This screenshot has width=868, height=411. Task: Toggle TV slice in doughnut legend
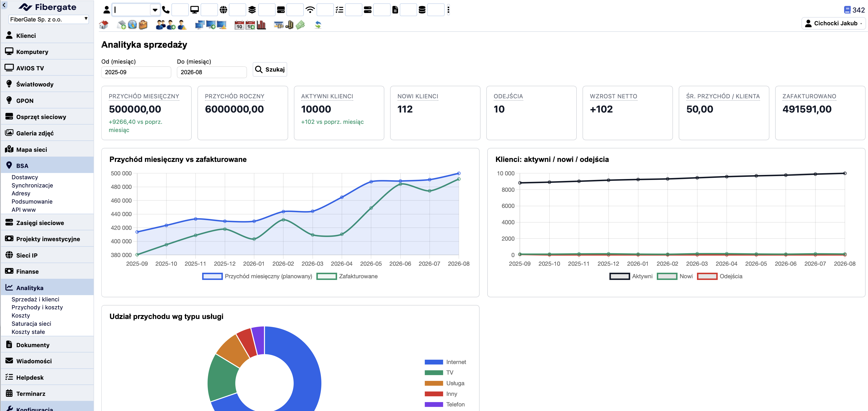[x=439, y=373]
